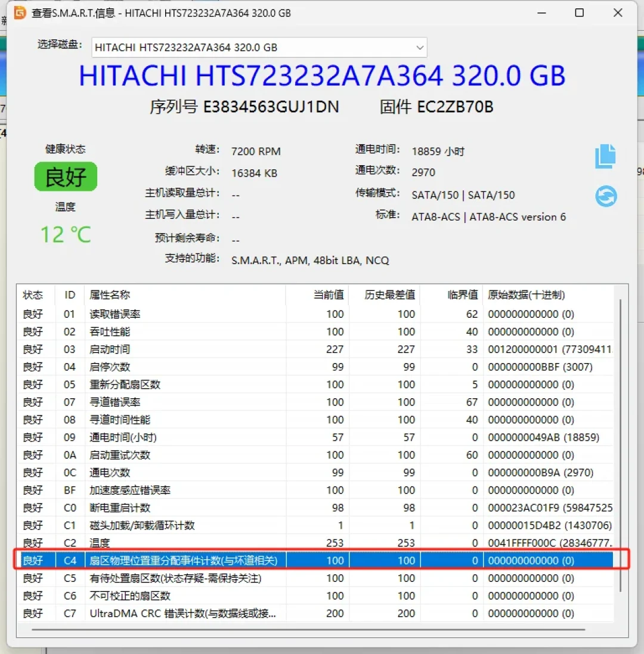
Task: Select the 启停次数 row
Action: 315,367
